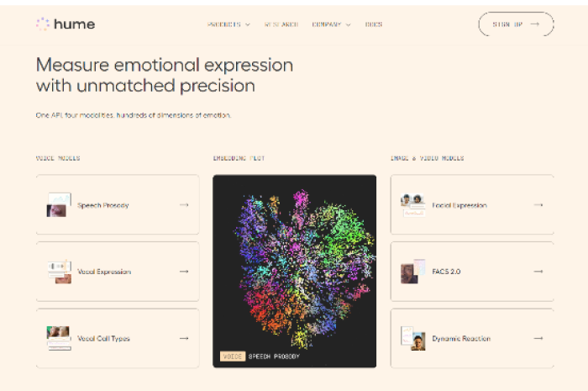The image size is (588, 391).
Task: Click the Vocal Call Types thumbnail
Action: (59, 338)
